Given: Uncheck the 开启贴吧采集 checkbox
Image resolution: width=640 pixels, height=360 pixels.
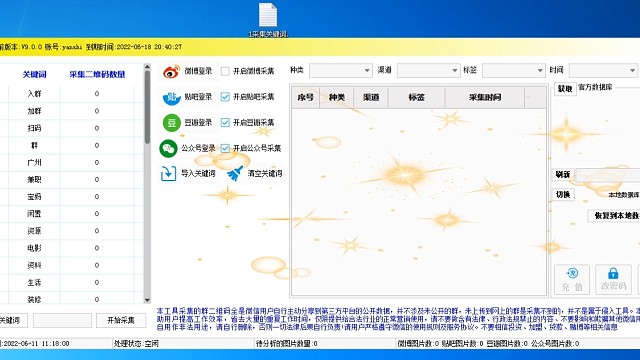Looking at the screenshot, I should tap(225, 97).
